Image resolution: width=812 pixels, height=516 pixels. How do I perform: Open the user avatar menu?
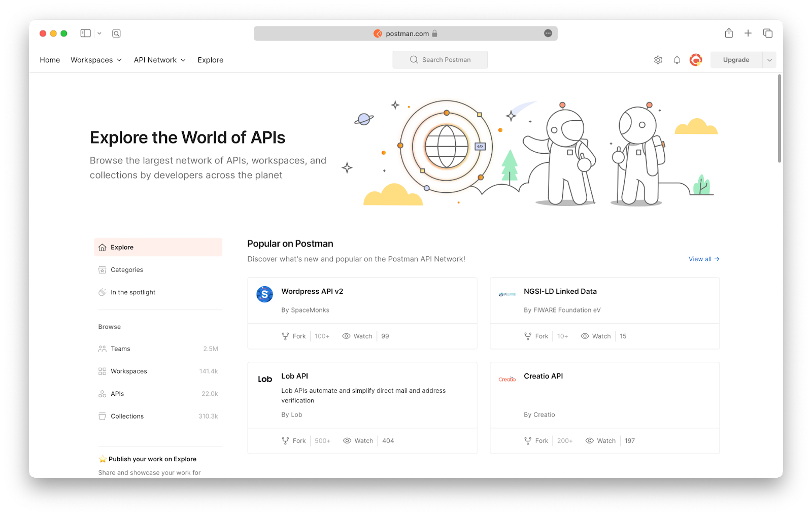click(696, 60)
